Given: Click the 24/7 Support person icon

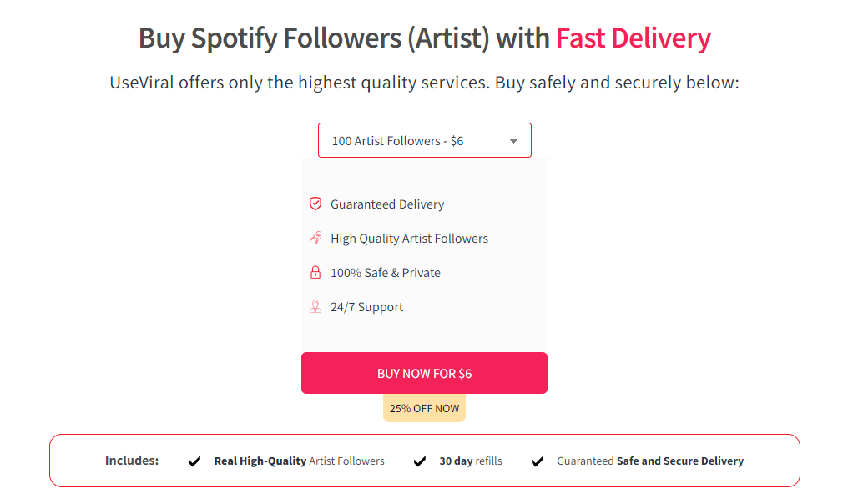Looking at the screenshot, I should point(315,306).
